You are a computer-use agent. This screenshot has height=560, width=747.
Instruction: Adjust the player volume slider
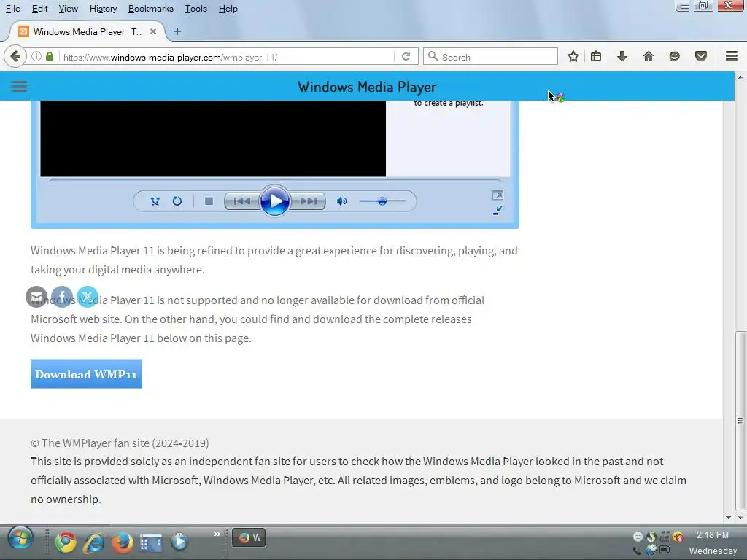tap(382, 201)
